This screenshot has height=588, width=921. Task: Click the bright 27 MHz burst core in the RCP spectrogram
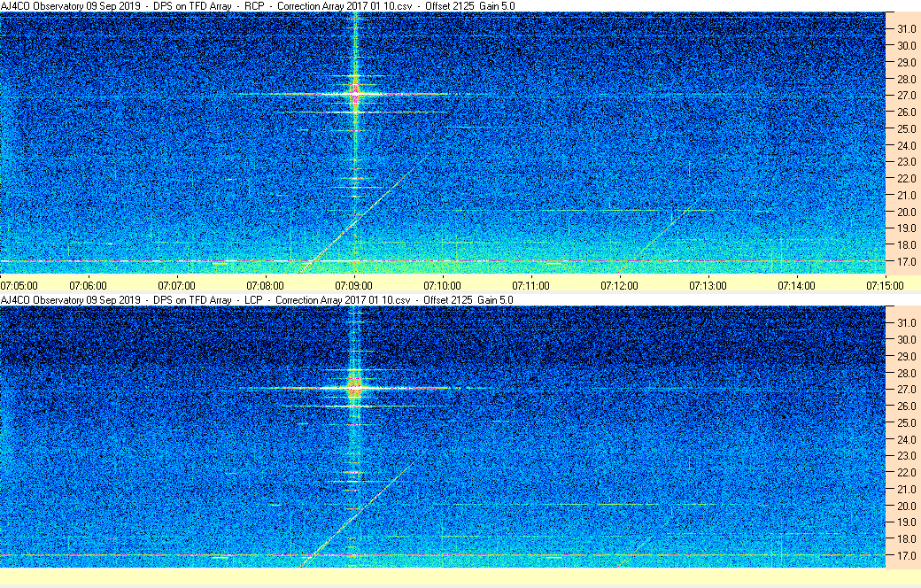[x=355, y=93]
